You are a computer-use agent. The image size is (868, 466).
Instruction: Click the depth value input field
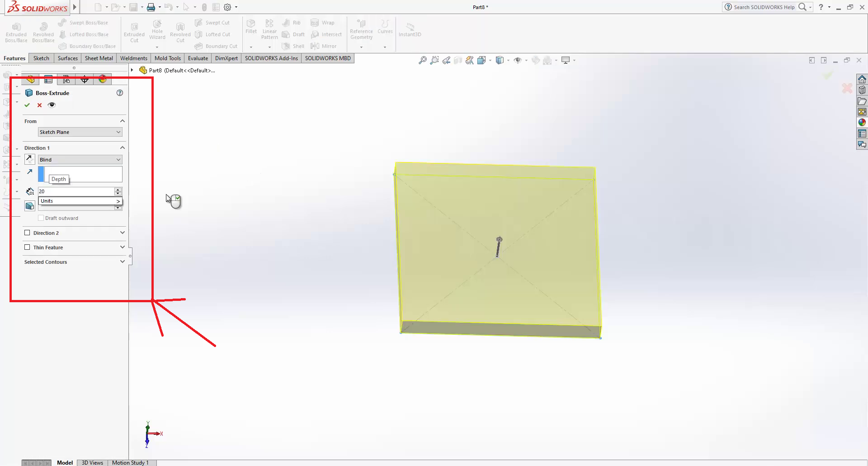[x=75, y=191]
